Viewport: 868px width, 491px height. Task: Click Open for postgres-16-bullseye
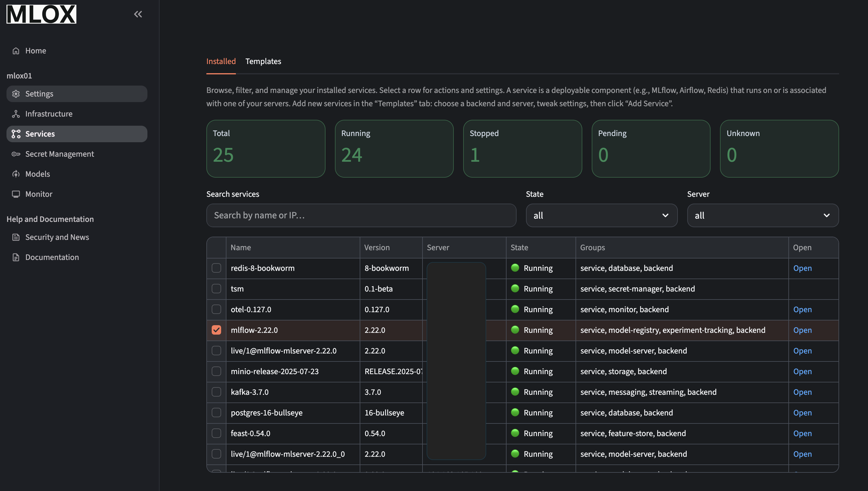tap(802, 413)
